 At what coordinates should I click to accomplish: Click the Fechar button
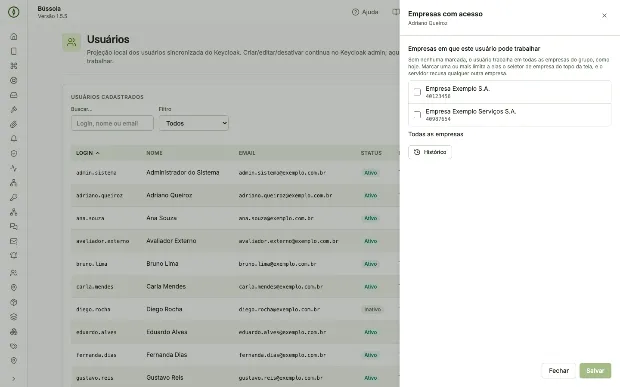(x=558, y=371)
